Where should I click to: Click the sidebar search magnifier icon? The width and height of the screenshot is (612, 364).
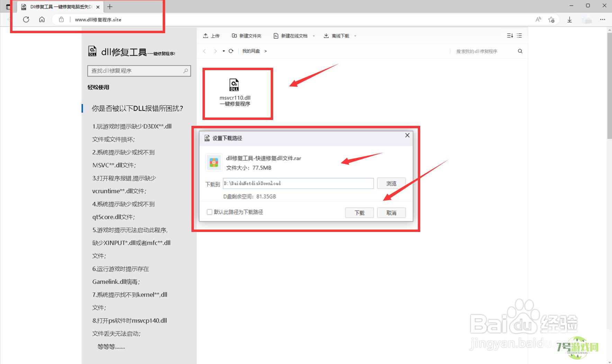(186, 71)
